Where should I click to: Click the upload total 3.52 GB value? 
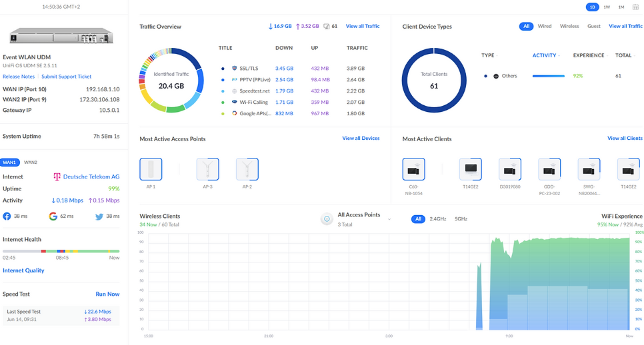pos(307,26)
